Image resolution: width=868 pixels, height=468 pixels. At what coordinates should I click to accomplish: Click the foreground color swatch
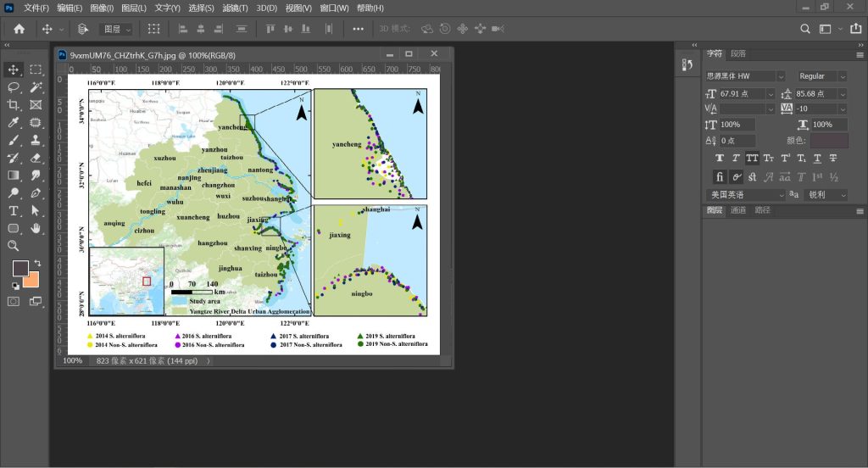20,268
